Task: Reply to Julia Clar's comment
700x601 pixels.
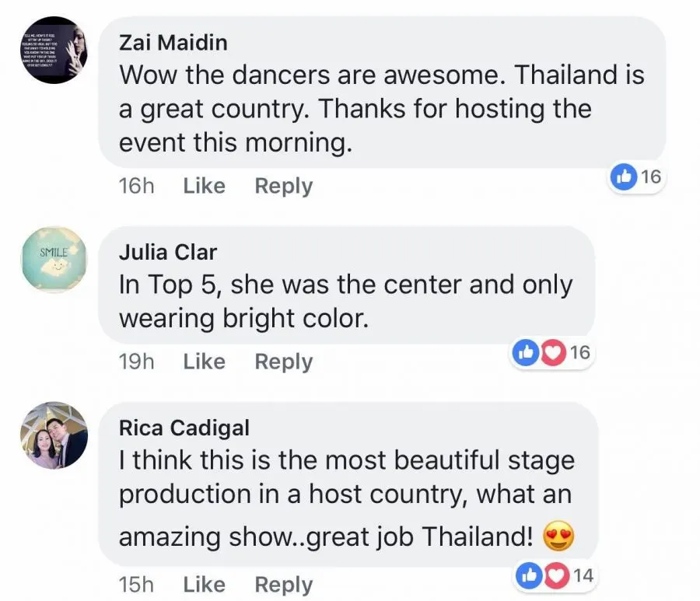Action: pyautogui.click(x=283, y=362)
